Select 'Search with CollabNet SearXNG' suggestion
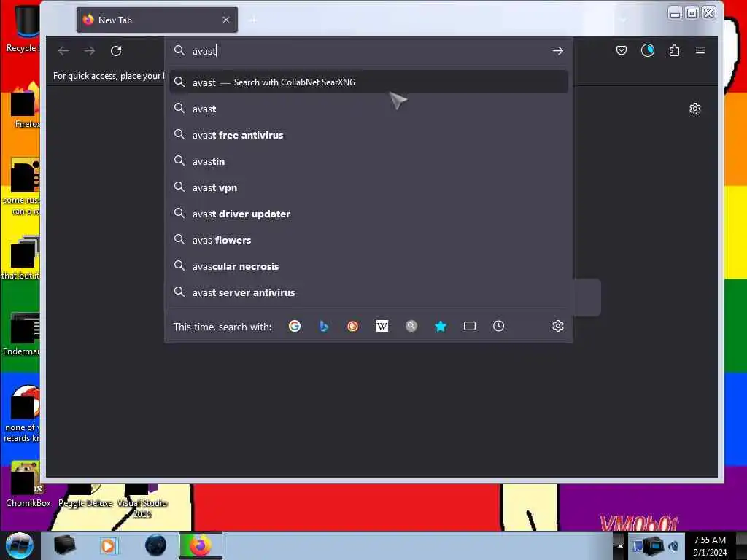Screen dimensions: 747x560 pos(368,82)
